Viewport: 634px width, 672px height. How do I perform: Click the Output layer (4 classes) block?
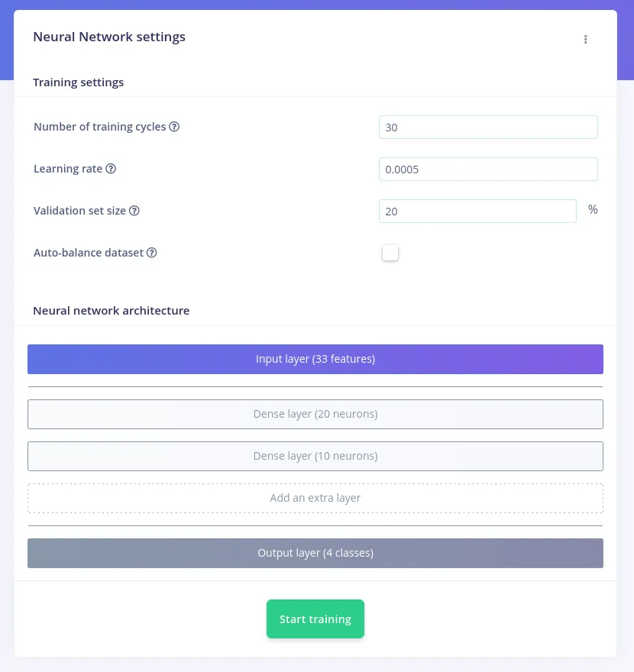click(315, 552)
